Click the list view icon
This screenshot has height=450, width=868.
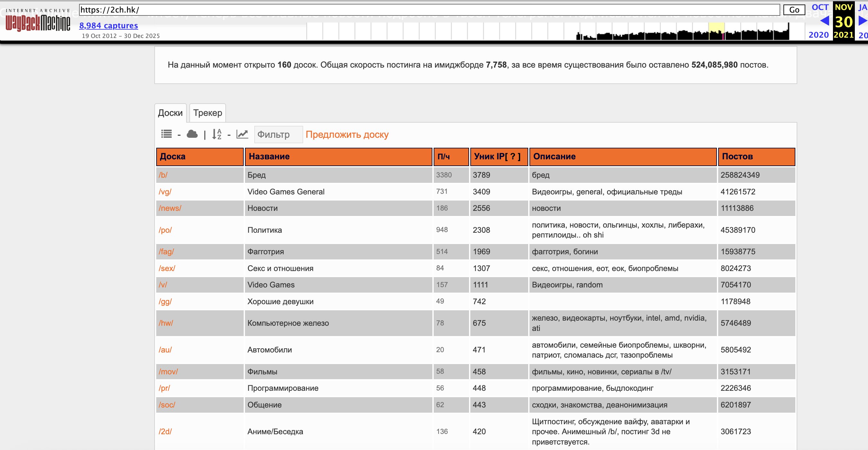(x=166, y=134)
